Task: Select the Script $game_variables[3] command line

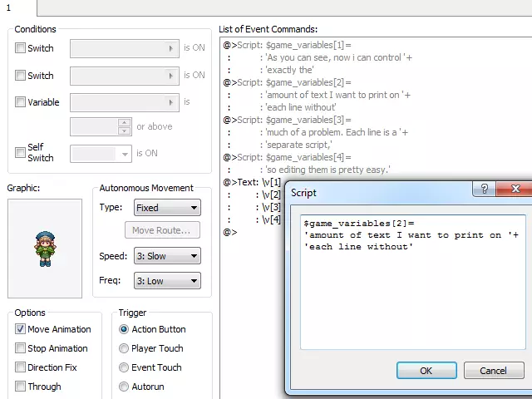Action: 287,120
